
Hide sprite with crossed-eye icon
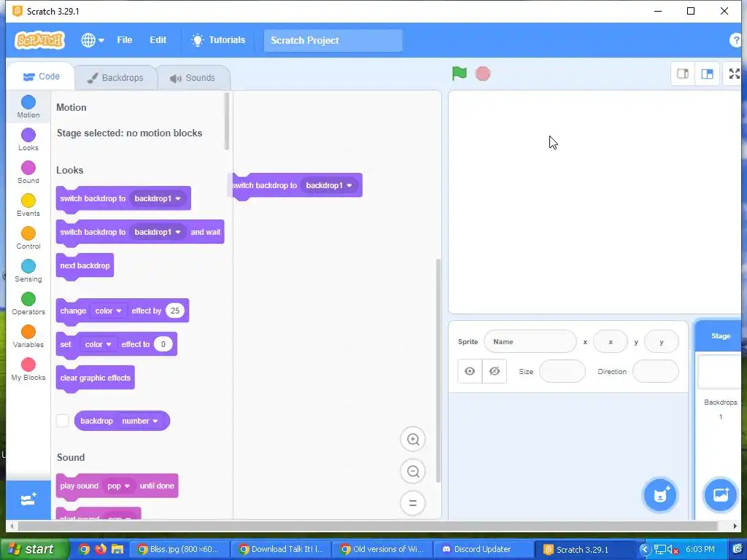click(x=495, y=371)
